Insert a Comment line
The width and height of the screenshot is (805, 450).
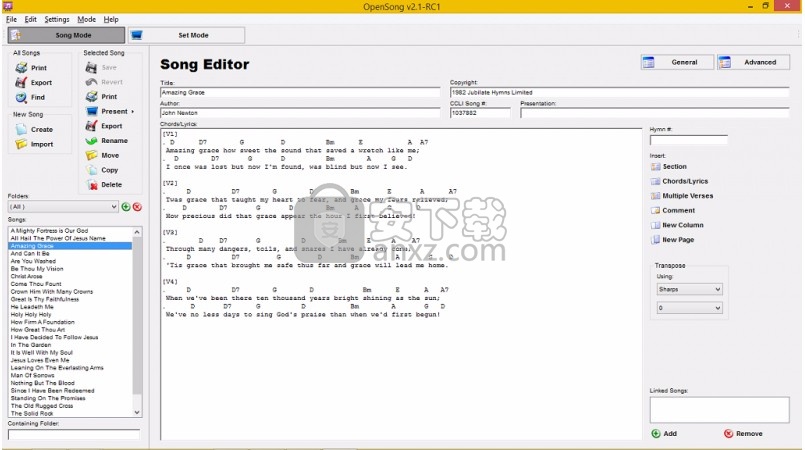[x=673, y=210]
